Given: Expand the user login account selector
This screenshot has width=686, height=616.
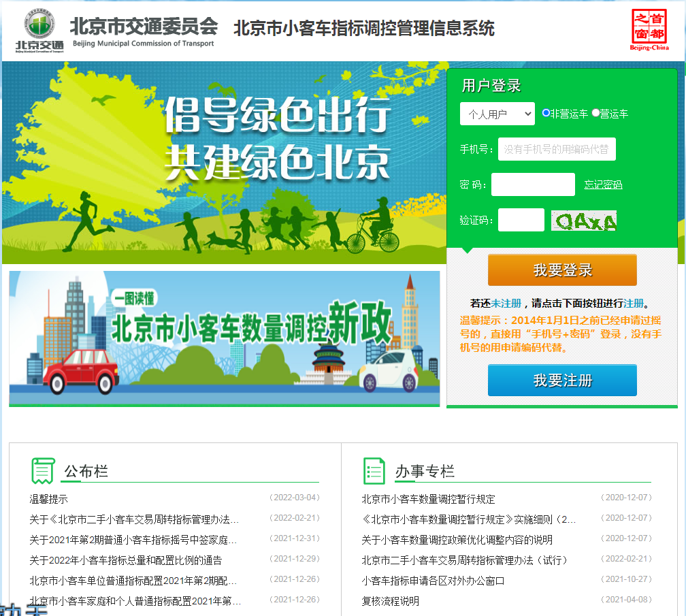Looking at the screenshot, I should [x=497, y=114].
